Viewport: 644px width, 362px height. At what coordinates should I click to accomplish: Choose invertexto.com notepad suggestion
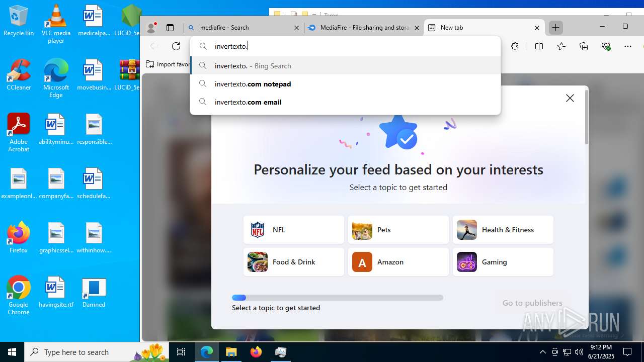click(345, 84)
